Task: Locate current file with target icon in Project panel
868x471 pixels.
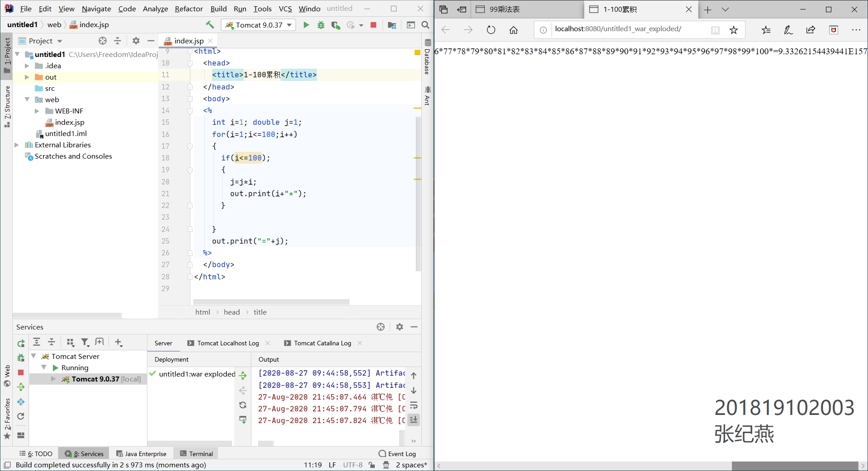Action: (x=103, y=41)
